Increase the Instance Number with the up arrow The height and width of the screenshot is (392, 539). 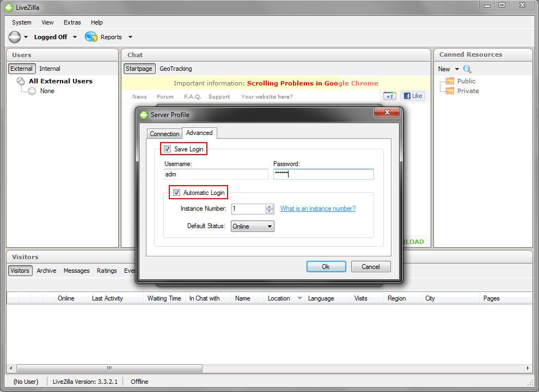(x=269, y=206)
